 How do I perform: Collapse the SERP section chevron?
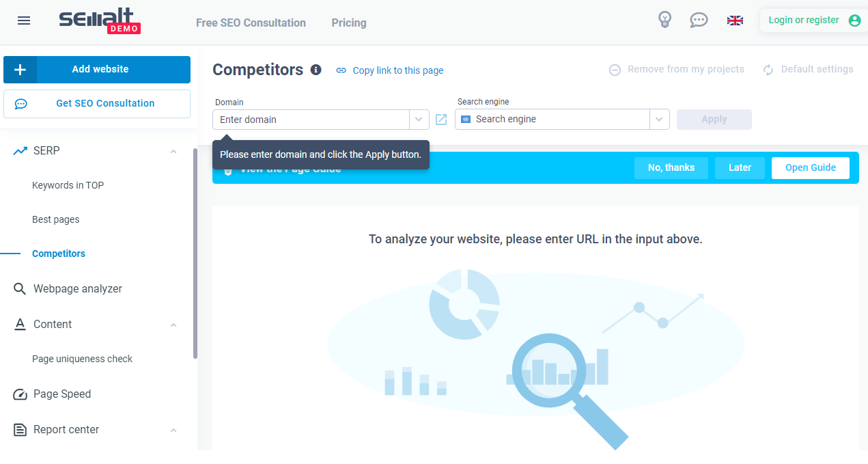[x=173, y=151]
